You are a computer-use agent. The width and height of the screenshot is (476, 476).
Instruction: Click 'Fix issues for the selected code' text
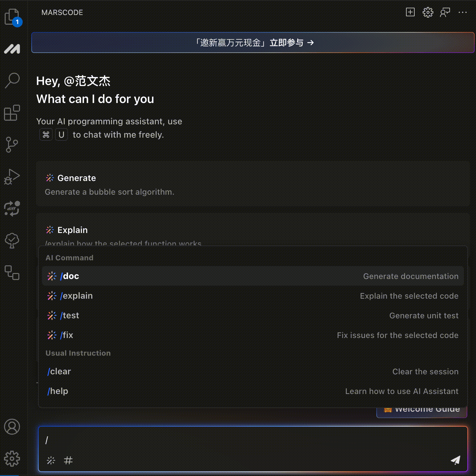click(398, 335)
